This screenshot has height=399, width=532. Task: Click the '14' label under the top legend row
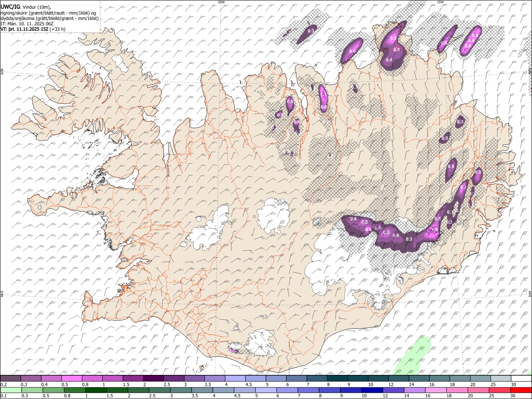point(411,384)
